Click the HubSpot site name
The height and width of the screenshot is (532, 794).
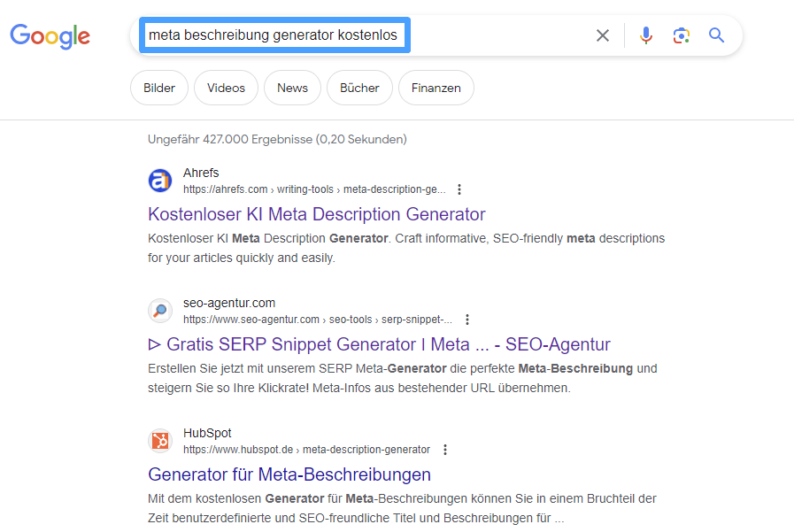[x=207, y=433]
